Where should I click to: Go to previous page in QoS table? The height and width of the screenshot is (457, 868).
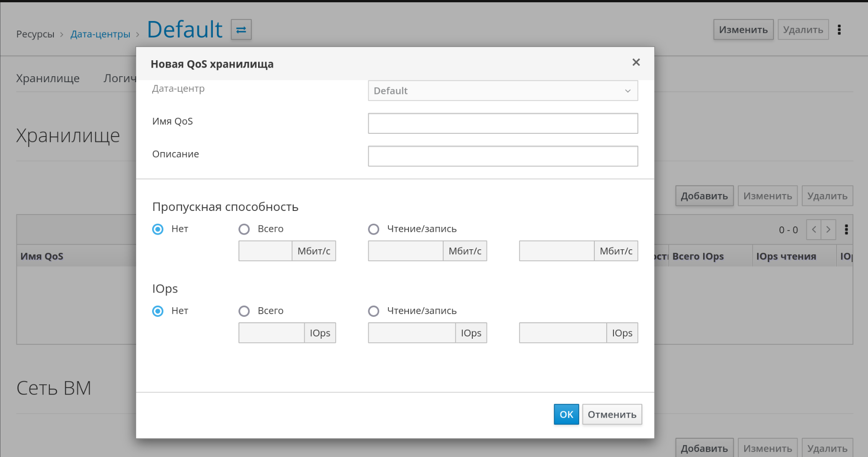pos(814,230)
